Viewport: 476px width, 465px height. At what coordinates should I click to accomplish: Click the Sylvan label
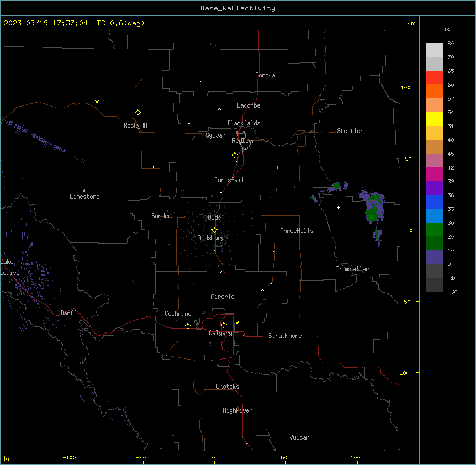click(215, 135)
